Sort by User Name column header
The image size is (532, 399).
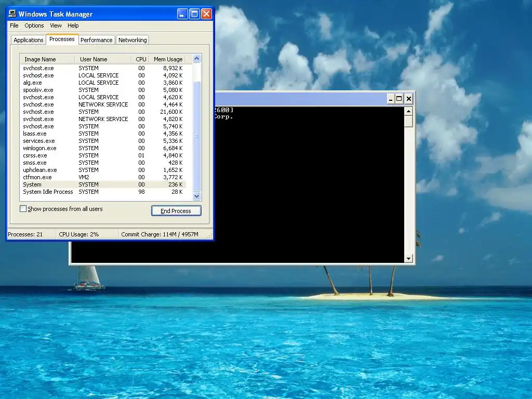[x=103, y=59]
